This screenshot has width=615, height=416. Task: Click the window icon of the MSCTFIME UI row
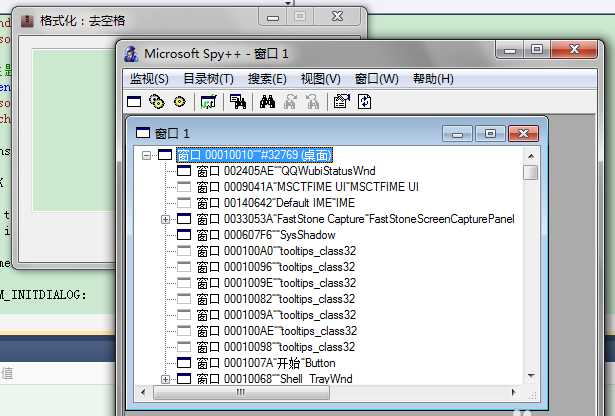click(184, 187)
